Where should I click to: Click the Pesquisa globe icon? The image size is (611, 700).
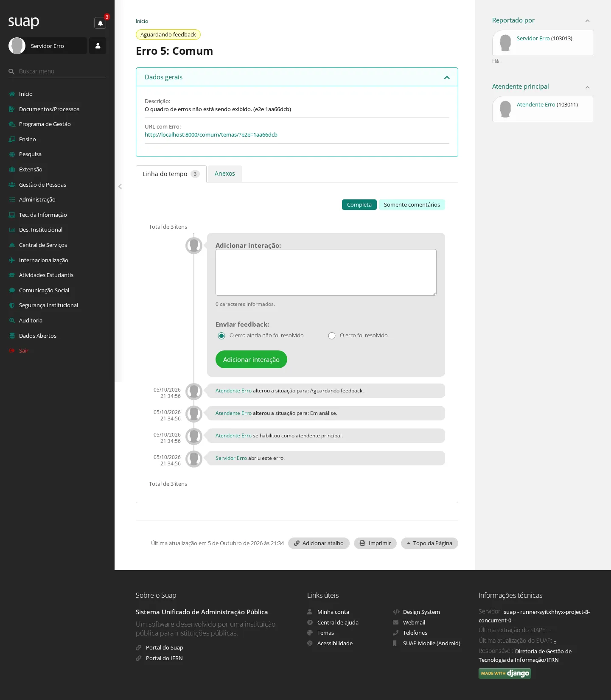point(12,154)
